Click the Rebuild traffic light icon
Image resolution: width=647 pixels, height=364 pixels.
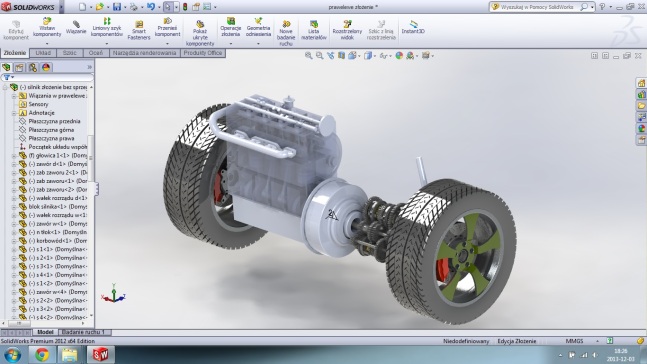185,7
